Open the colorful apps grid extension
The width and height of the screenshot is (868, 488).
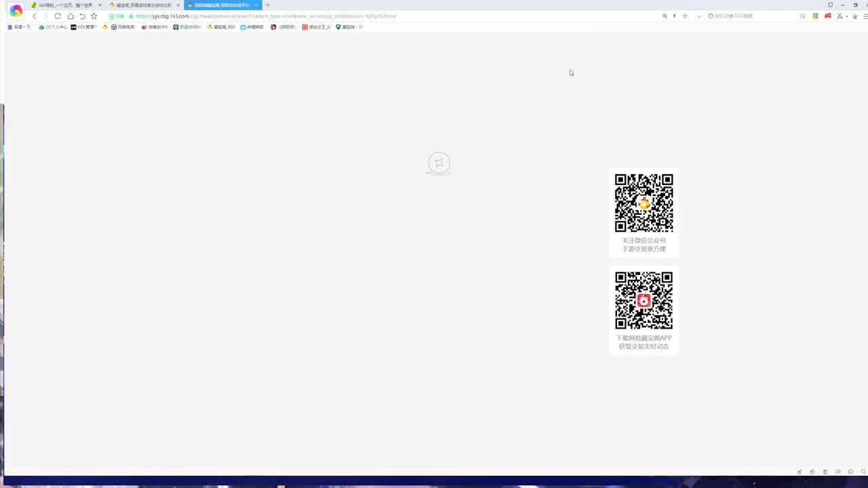816,16
